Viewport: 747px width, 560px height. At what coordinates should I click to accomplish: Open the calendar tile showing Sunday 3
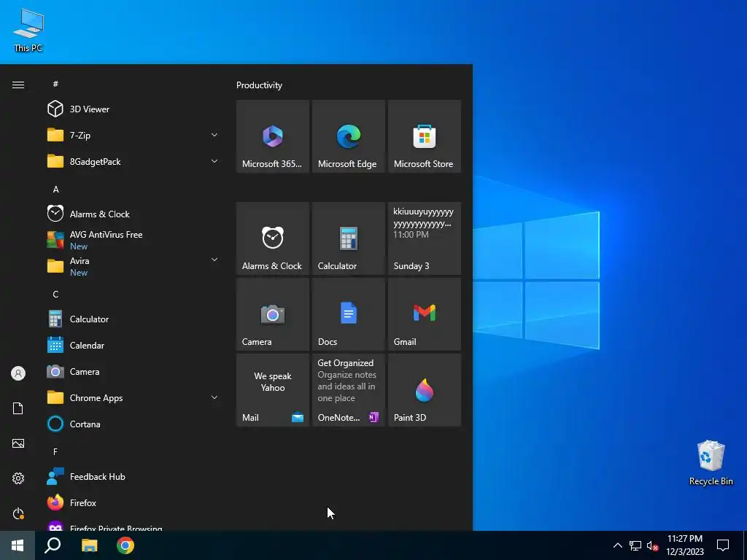(x=425, y=238)
